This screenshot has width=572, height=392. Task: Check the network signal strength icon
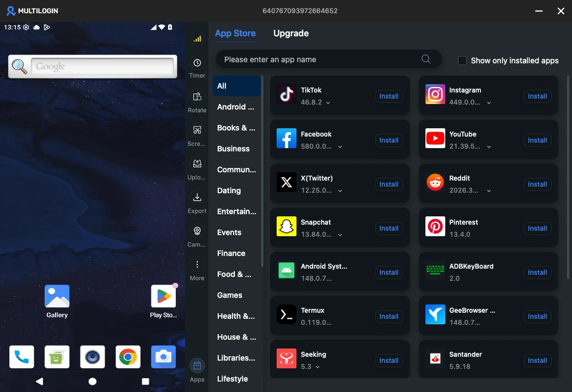coord(197,39)
